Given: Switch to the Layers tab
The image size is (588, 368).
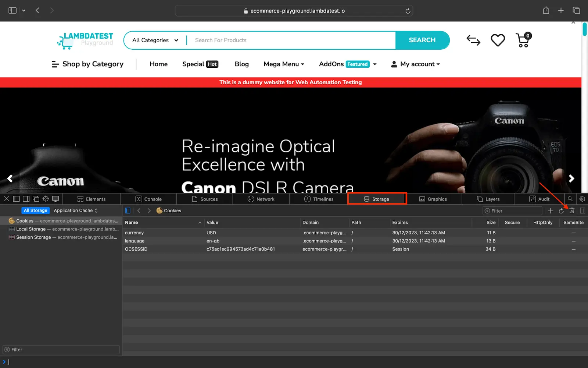Looking at the screenshot, I should [488, 199].
